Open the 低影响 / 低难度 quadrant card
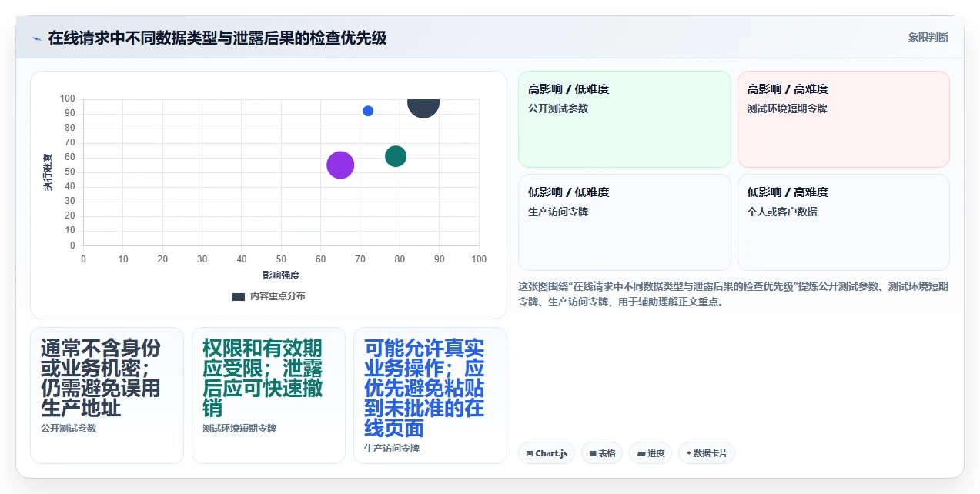Viewport: 980px width, 494px height. [624, 222]
